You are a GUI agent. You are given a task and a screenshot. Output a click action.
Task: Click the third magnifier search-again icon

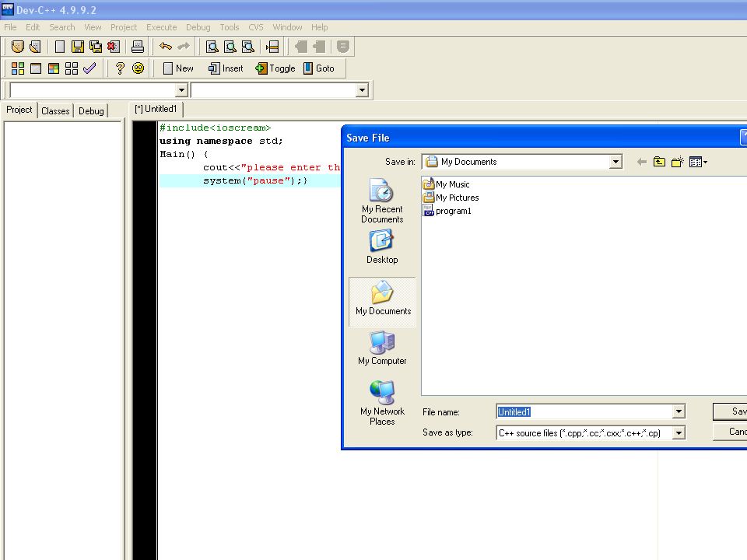[248, 47]
